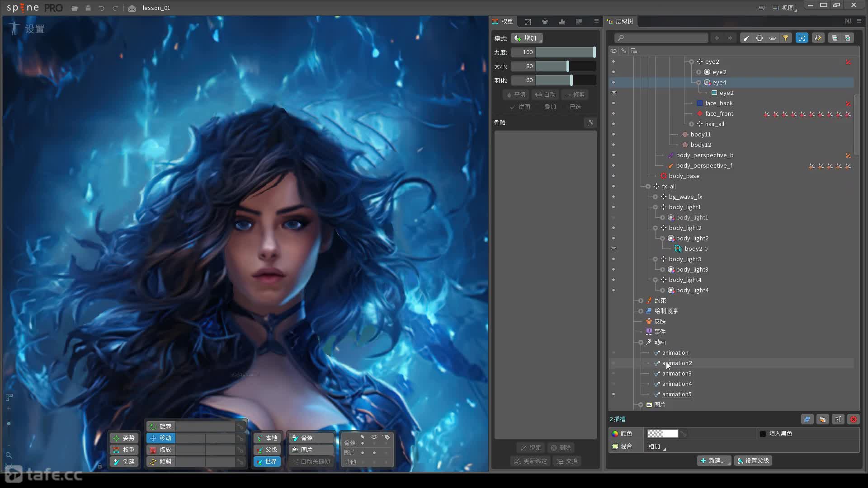Click the 自动 auto weights button
Screen dimensions: 868x488
545,95
